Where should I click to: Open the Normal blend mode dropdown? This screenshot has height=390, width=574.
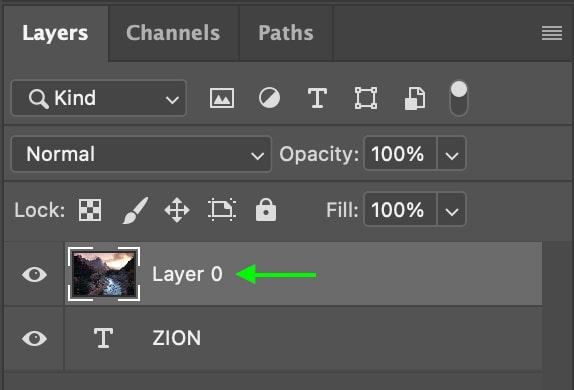point(141,154)
